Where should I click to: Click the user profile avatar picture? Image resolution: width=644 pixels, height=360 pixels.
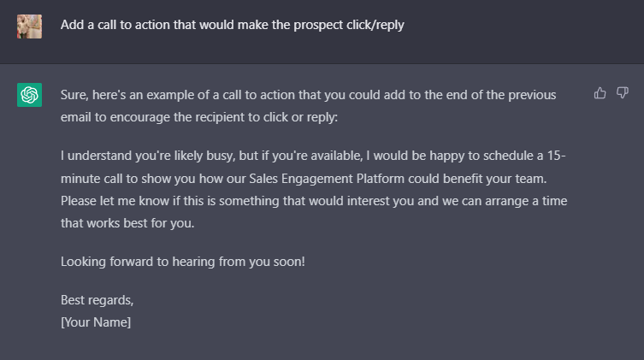click(29, 26)
